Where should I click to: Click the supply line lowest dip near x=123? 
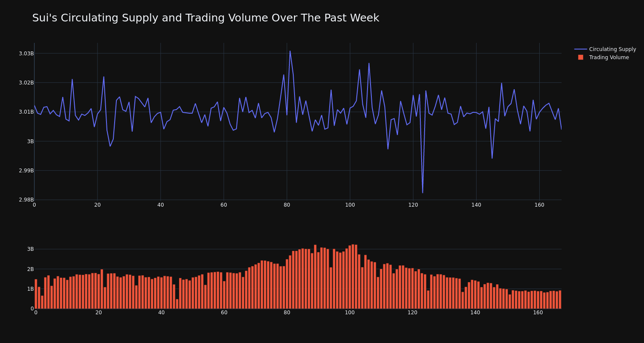[x=422, y=193]
